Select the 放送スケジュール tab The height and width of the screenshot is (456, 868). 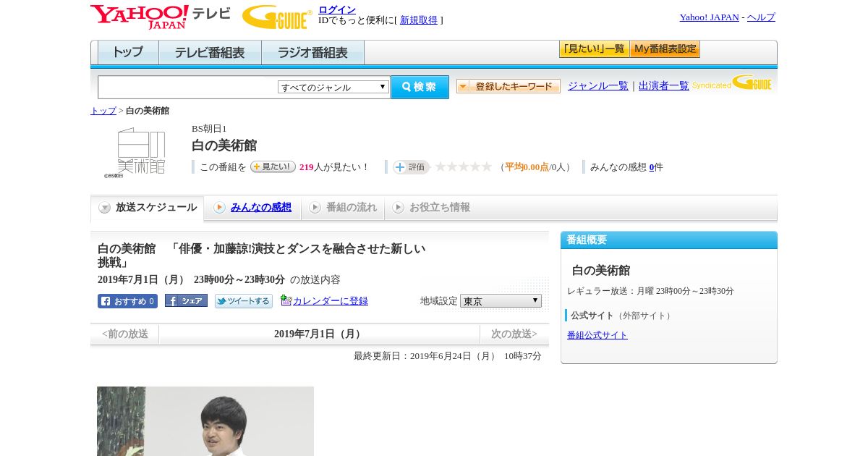[148, 208]
